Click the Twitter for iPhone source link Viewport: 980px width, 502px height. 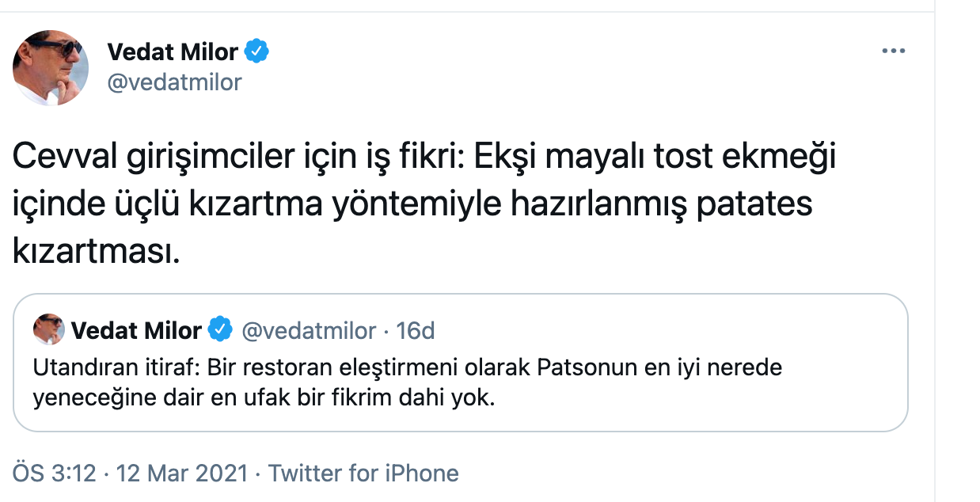(367, 472)
